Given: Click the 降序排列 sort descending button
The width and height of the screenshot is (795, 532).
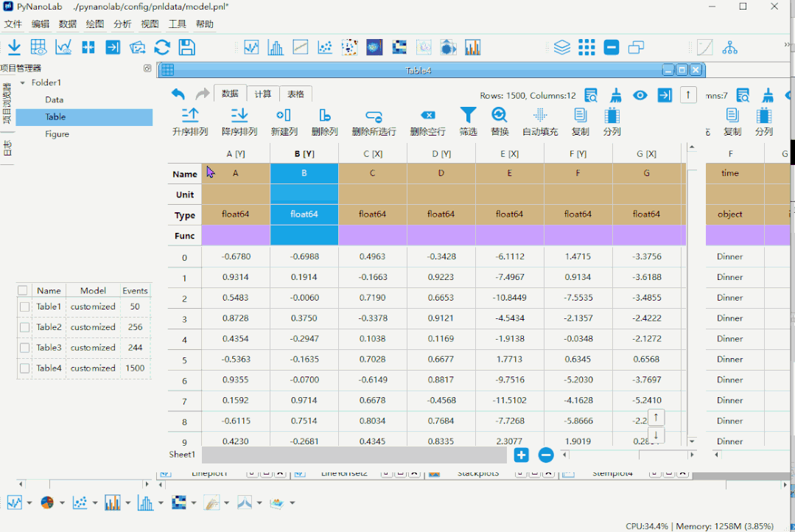Looking at the screenshot, I should pyautogui.click(x=239, y=122).
